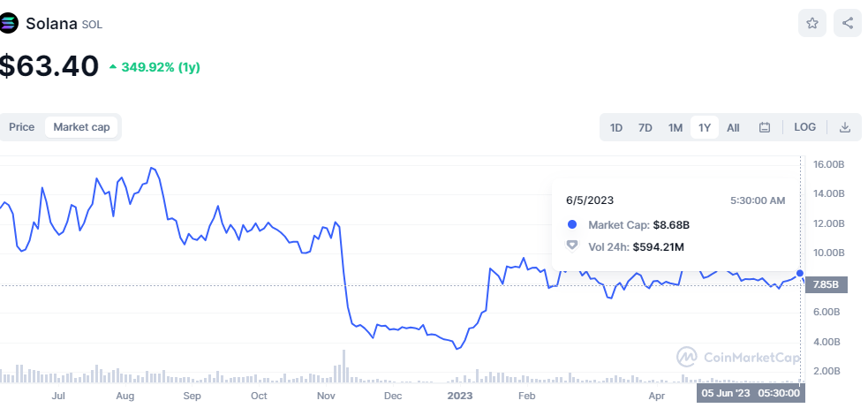Click the 7.85B current value label

827,285
